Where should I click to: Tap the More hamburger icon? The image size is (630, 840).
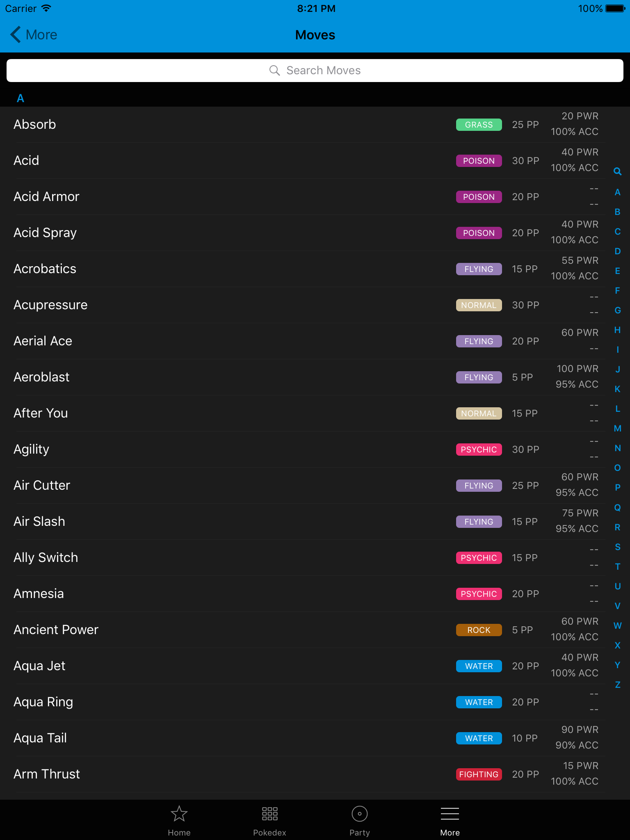coord(450,814)
